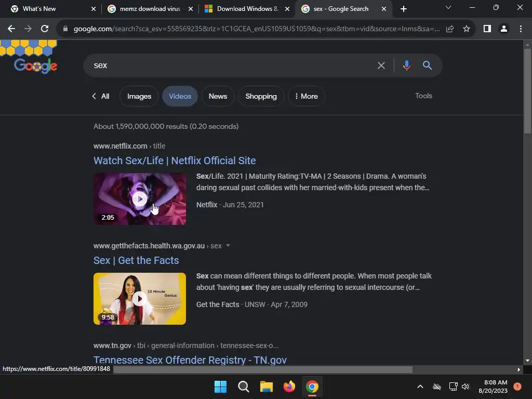Switch to Download Windows 8 tab

pos(247,9)
